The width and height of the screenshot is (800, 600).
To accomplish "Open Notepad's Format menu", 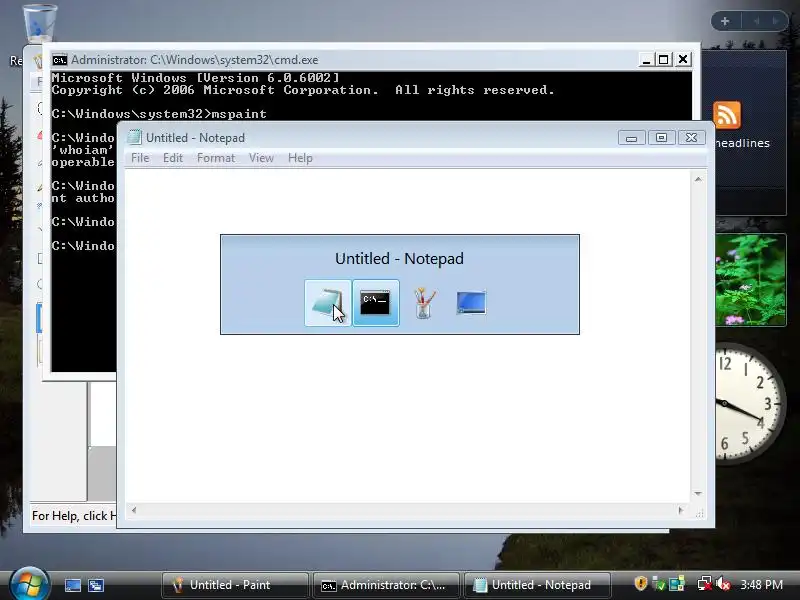I will 216,158.
